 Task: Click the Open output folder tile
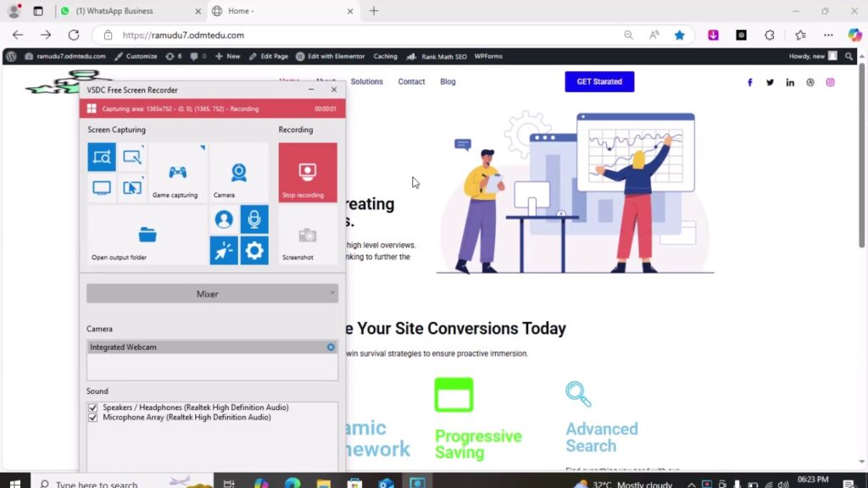[x=147, y=235]
